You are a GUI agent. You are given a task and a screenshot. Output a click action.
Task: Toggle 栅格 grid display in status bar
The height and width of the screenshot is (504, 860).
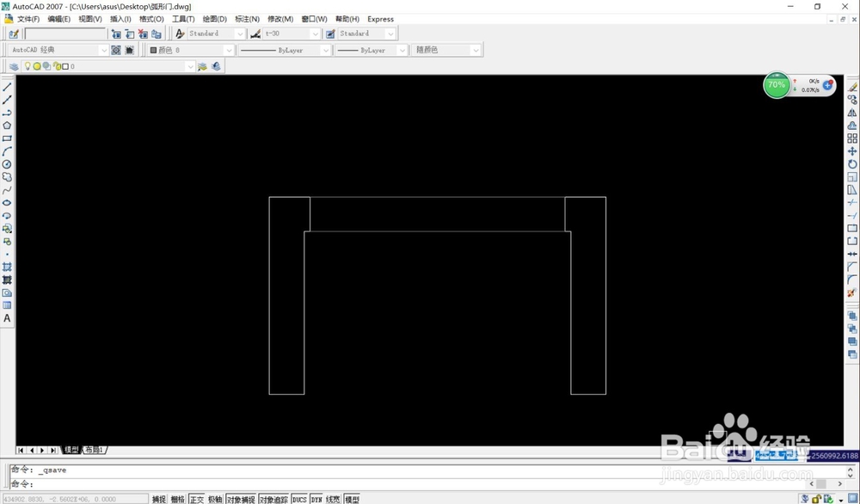pos(178,499)
